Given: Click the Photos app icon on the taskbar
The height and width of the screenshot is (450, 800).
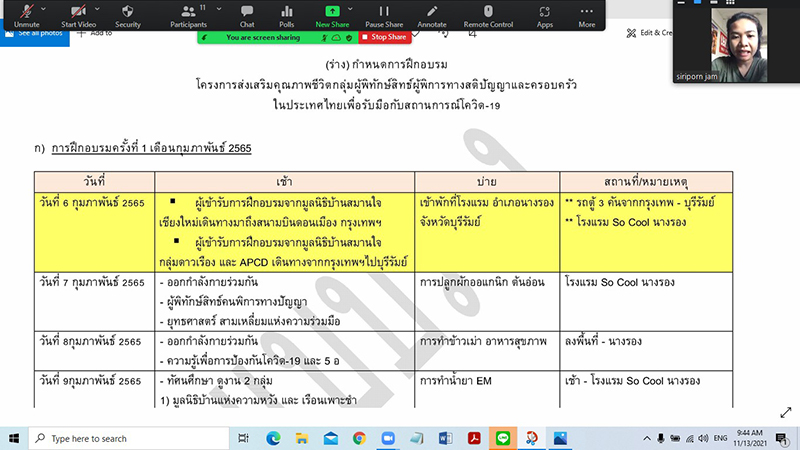Looking at the screenshot, I should coord(560,438).
